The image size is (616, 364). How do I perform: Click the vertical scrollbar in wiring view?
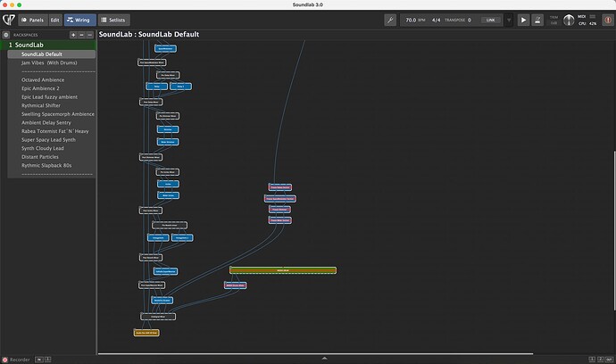[x=614, y=231]
